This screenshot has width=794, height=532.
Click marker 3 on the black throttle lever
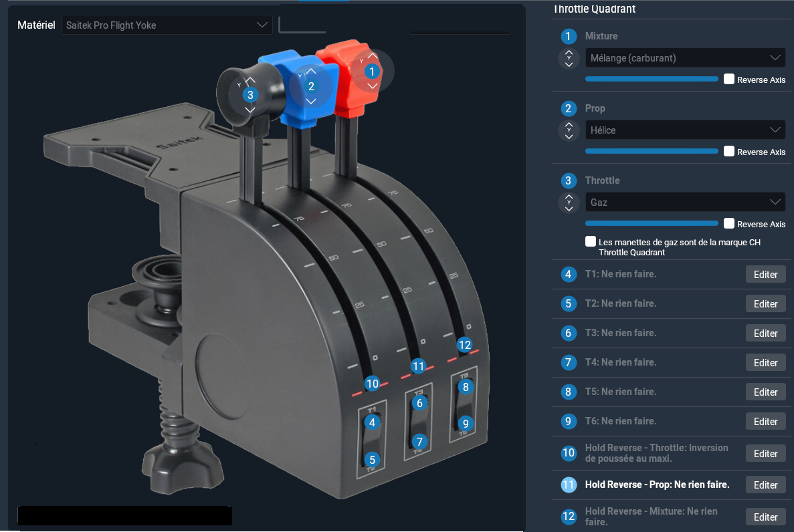(x=250, y=95)
